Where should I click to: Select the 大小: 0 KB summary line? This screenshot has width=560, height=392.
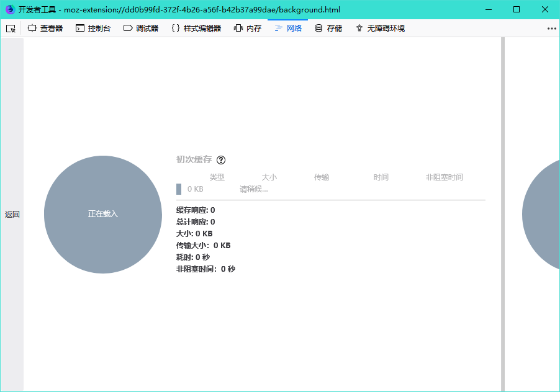point(194,234)
